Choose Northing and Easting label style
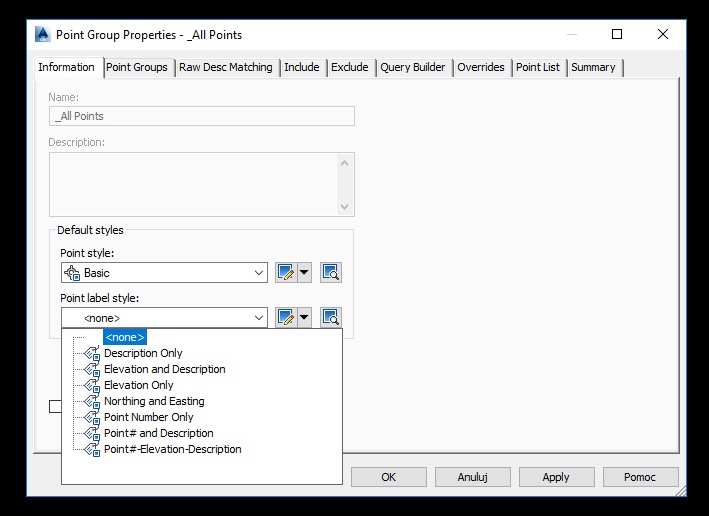 click(x=154, y=401)
